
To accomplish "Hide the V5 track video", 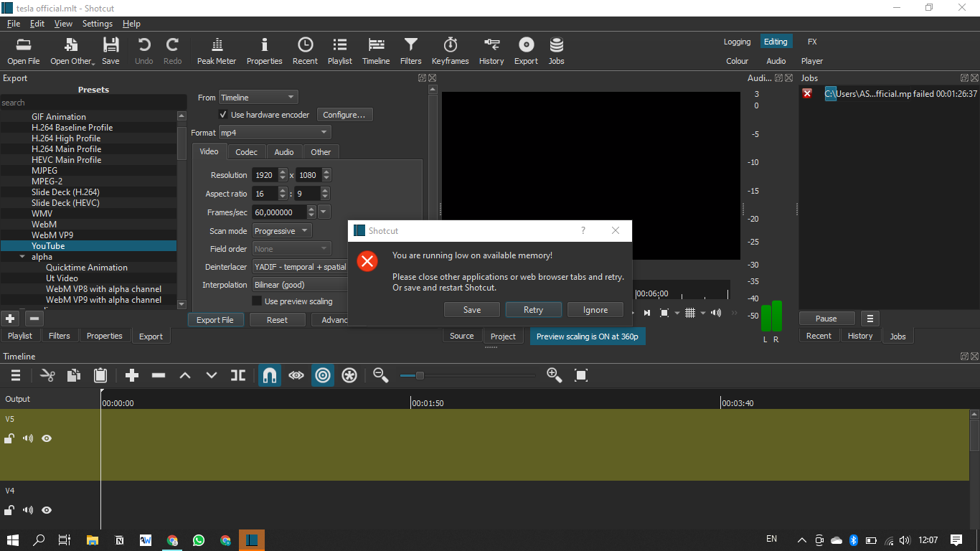I will (x=47, y=438).
